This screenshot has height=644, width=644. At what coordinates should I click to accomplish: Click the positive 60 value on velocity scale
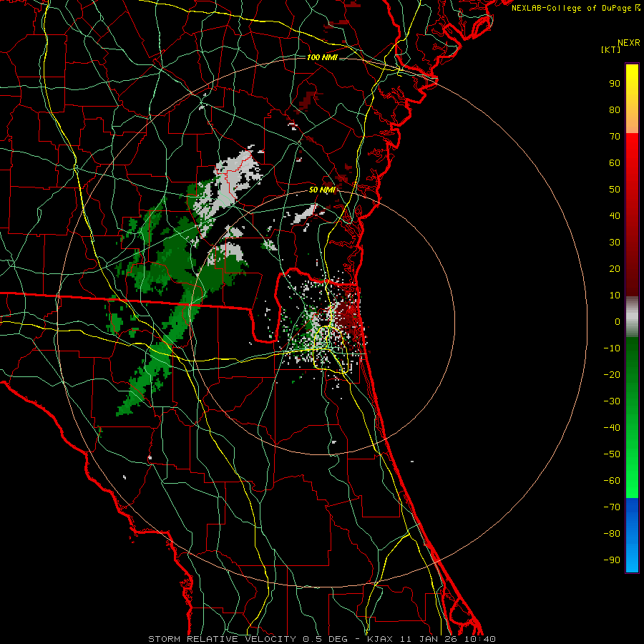(x=615, y=163)
